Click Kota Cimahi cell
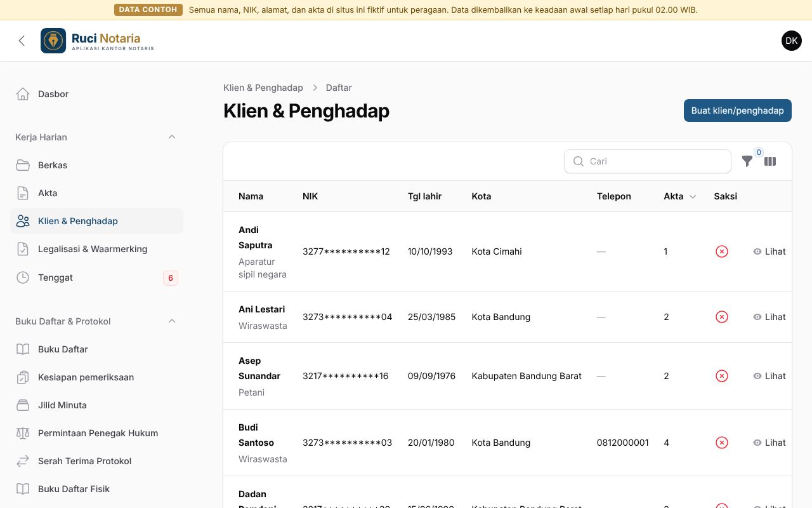 pyautogui.click(x=497, y=251)
